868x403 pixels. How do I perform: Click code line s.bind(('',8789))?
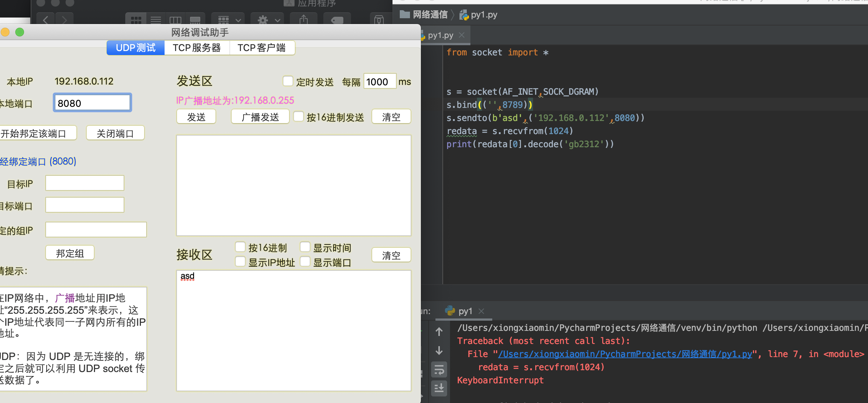(x=490, y=105)
